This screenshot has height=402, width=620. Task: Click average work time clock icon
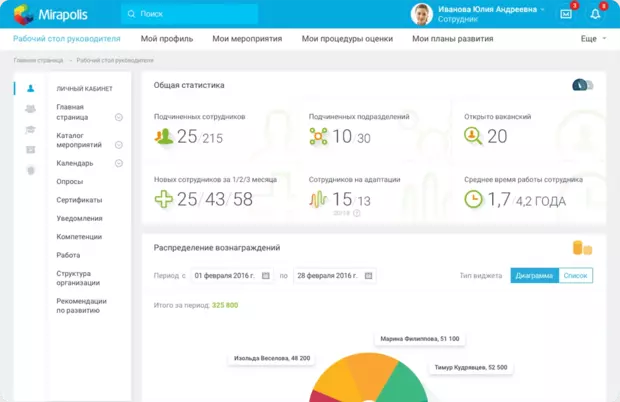[473, 199]
